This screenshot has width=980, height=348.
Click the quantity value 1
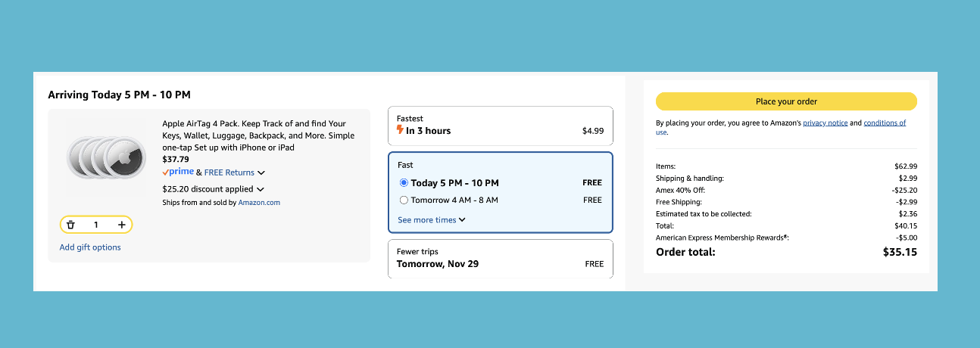(x=96, y=225)
